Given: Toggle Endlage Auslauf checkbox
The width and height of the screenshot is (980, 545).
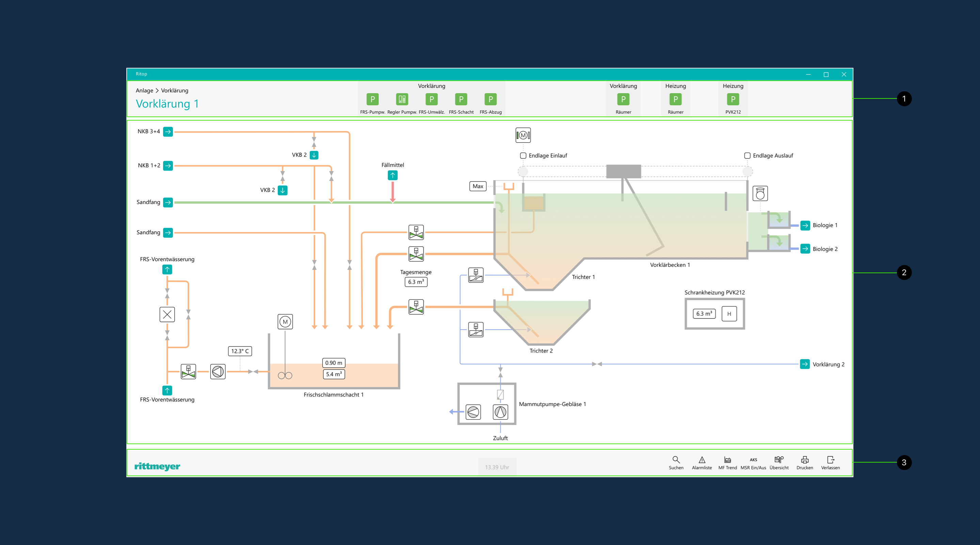Looking at the screenshot, I should pyautogui.click(x=747, y=156).
